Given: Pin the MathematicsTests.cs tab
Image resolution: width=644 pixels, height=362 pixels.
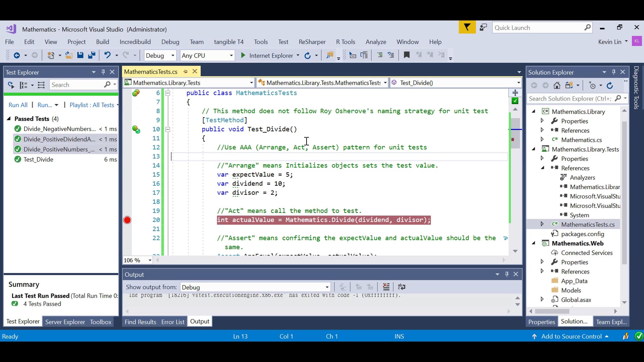Looking at the screenshot, I should pyautogui.click(x=185, y=71).
